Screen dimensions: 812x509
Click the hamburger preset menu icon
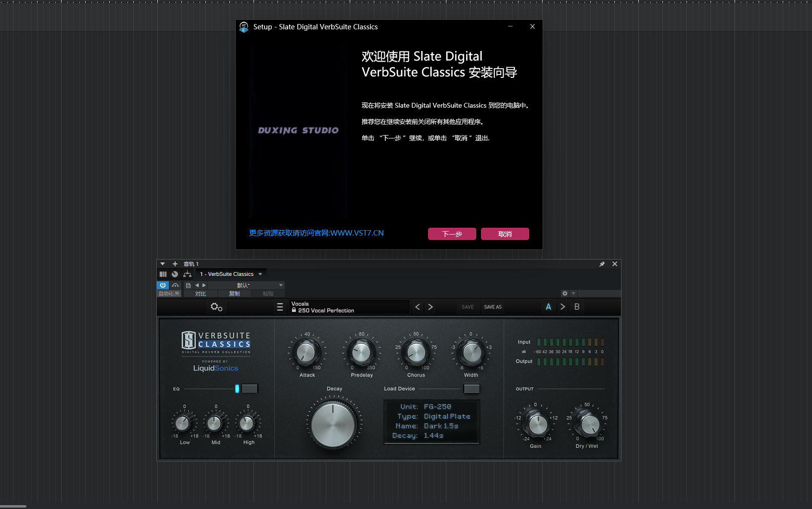pos(280,307)
